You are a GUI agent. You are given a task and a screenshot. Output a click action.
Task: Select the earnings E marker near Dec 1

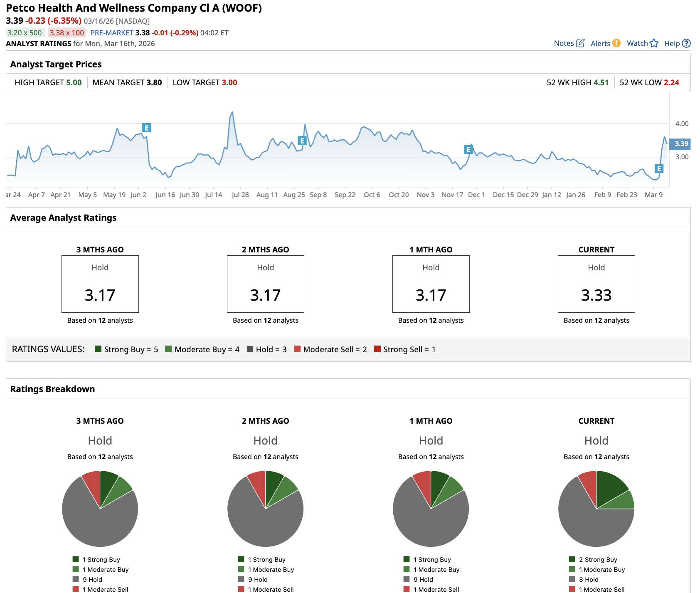pos(468,149)
